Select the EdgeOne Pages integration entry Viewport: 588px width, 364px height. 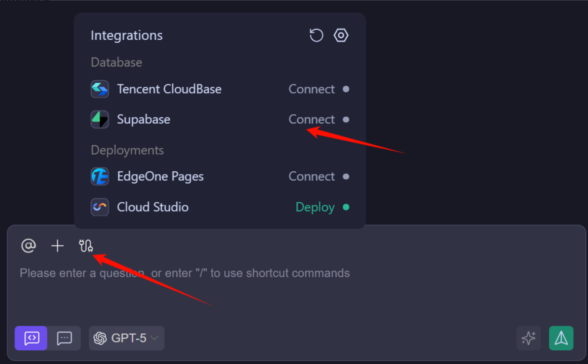160,176
